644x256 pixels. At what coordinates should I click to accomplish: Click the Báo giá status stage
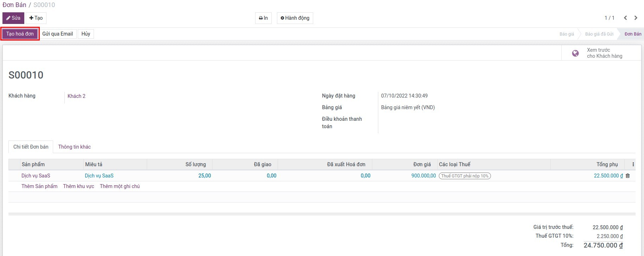(x=567, y=34)
